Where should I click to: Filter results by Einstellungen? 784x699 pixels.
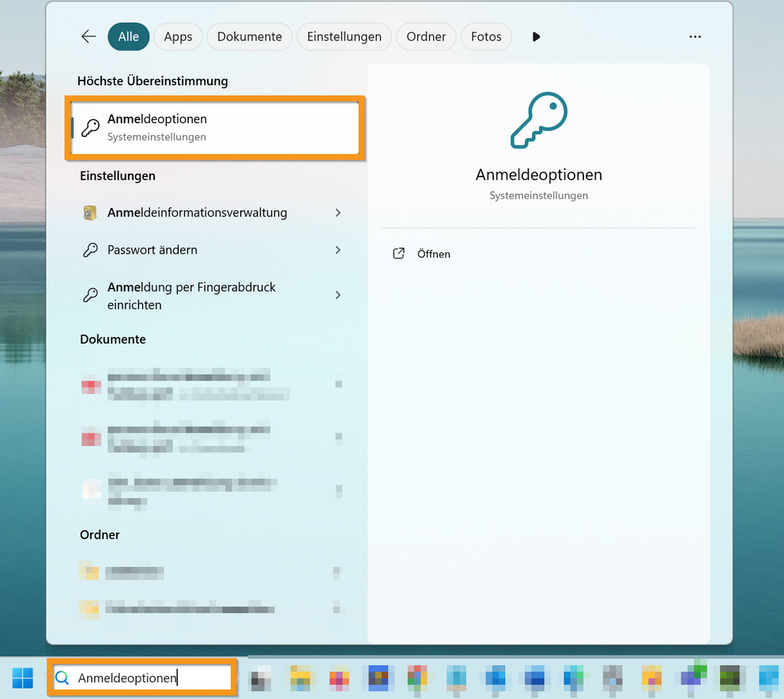(x=344, y=36)
